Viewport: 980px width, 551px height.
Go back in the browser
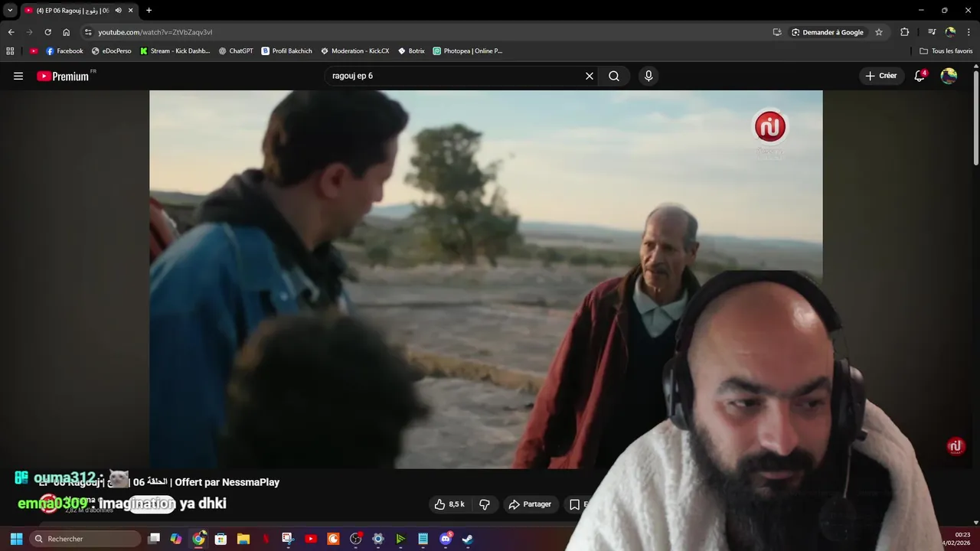pyautogui.click(x=11, y=32)
